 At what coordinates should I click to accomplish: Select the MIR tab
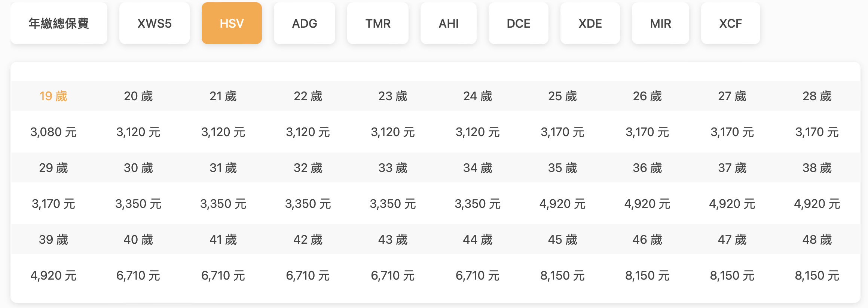tap(660, 24)
